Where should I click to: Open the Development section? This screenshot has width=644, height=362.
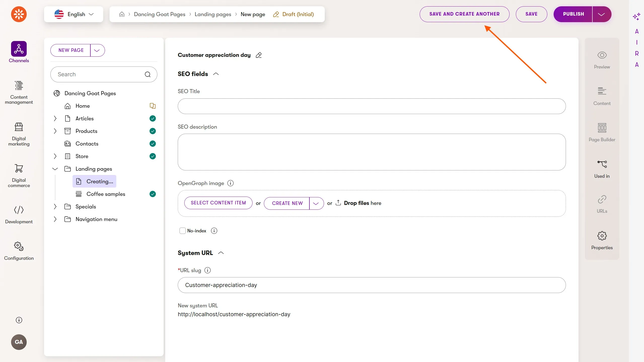coord(19,214)
